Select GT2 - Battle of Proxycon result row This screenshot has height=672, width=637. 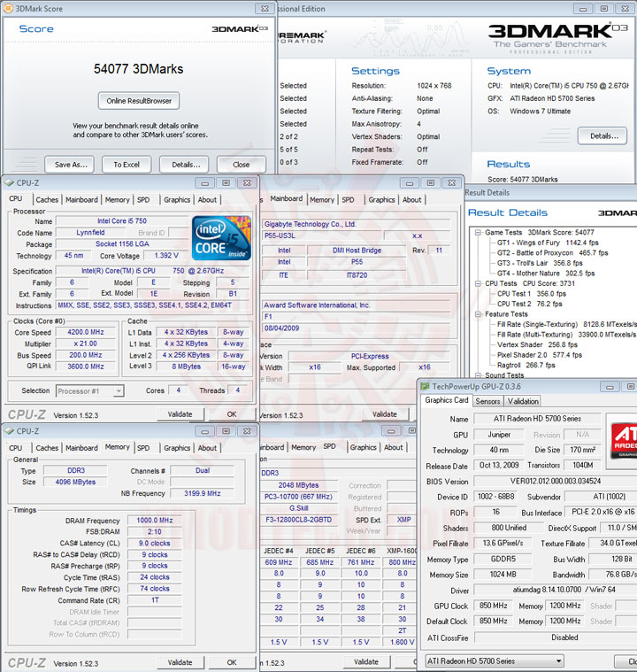pos(552,253)
